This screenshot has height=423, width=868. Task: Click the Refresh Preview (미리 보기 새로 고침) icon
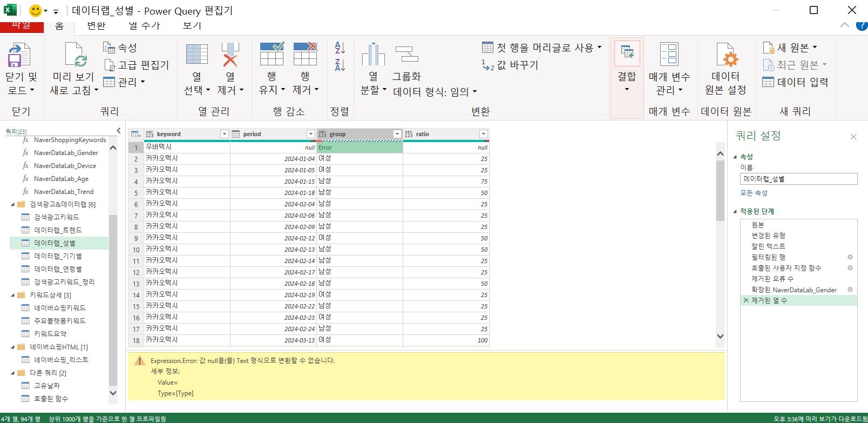pos(74,56)
